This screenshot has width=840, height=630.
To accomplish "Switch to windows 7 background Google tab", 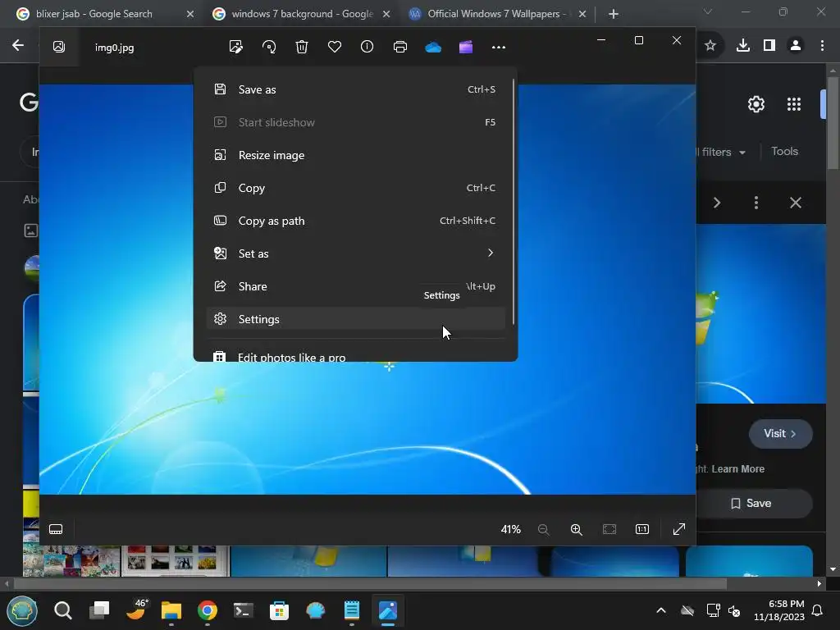I will pos(302,14).
